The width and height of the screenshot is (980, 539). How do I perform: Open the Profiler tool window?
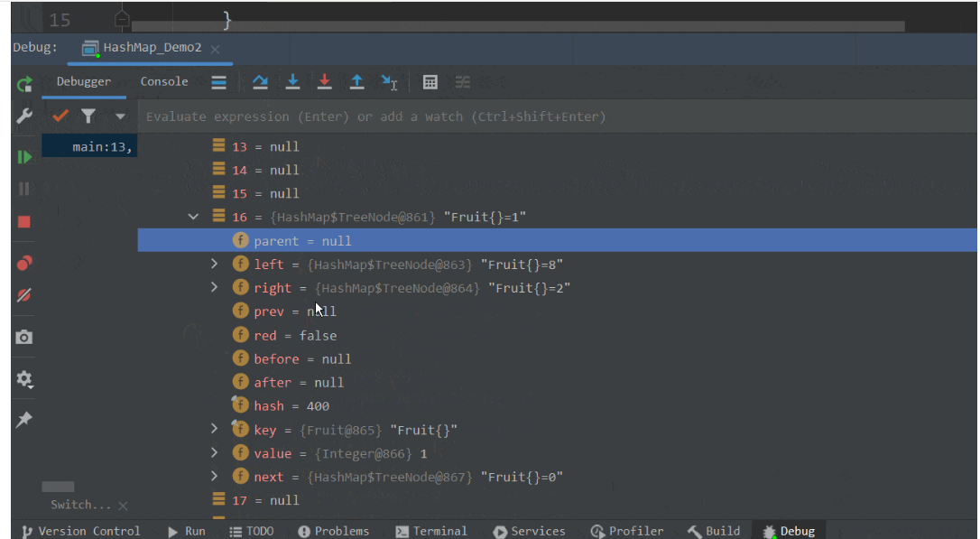pos(627,531)
